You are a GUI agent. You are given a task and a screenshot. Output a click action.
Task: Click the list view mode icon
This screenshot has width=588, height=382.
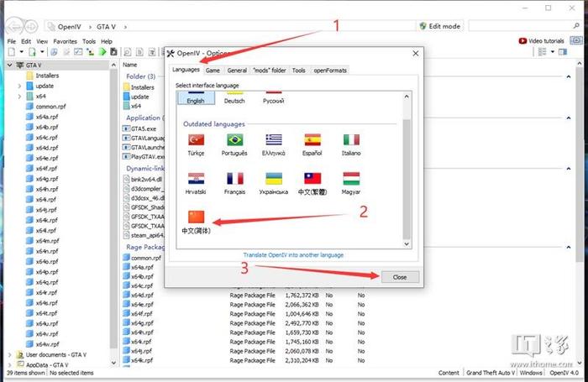pyautogui.click(x=543, y=52)
